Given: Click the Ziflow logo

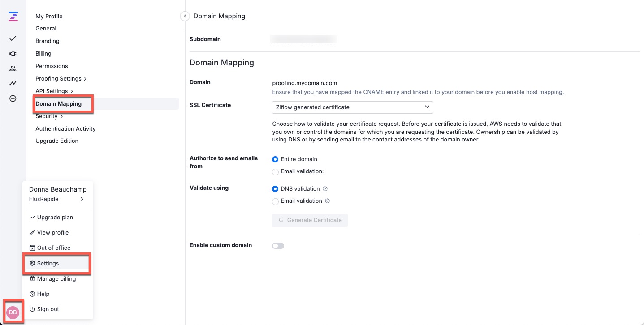Looking at the screenshot, I should [x=13, y=17].
